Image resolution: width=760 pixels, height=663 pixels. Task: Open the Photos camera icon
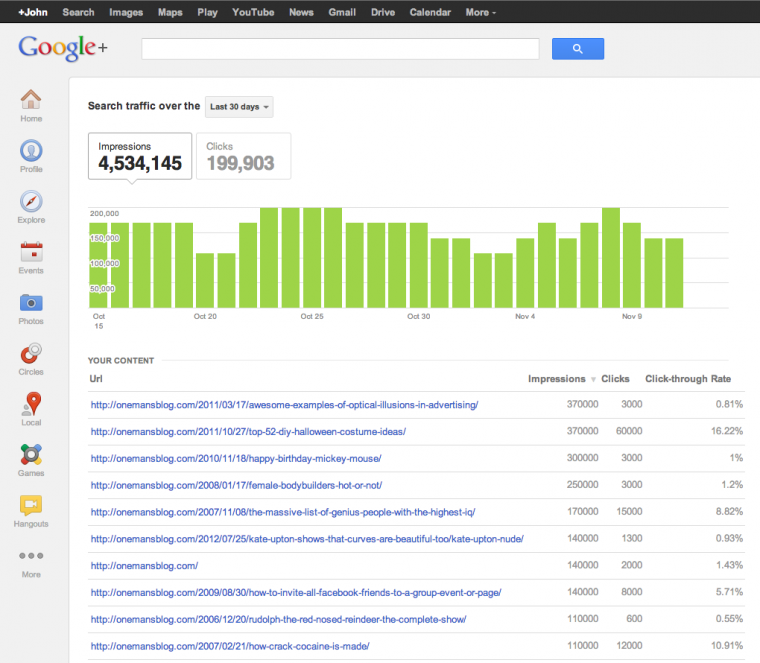pyautogui.click(x=31, y=303)
